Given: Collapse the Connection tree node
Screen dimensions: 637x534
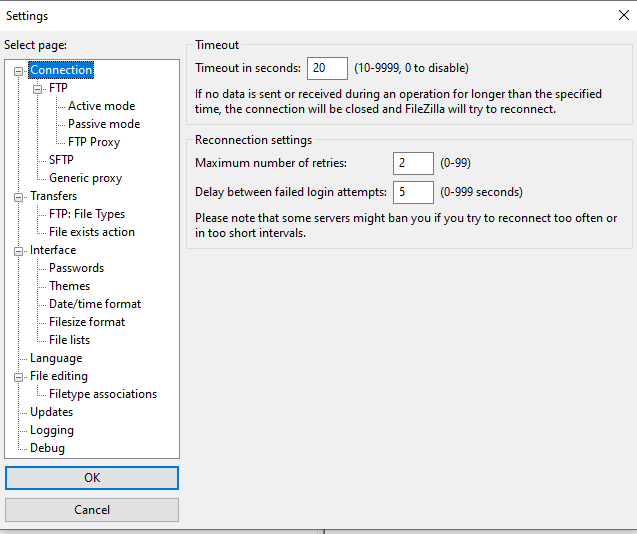Looking at the screenshot, I should [19, 71].
